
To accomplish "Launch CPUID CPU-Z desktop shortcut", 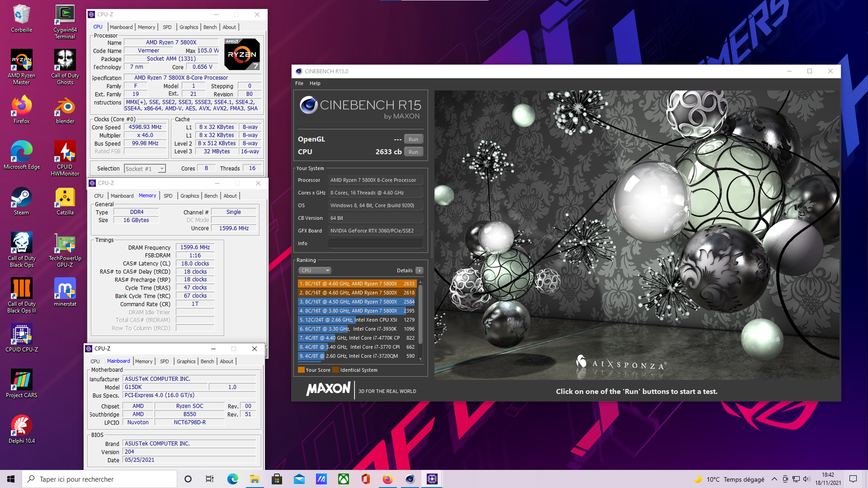I will click(21, 338).
